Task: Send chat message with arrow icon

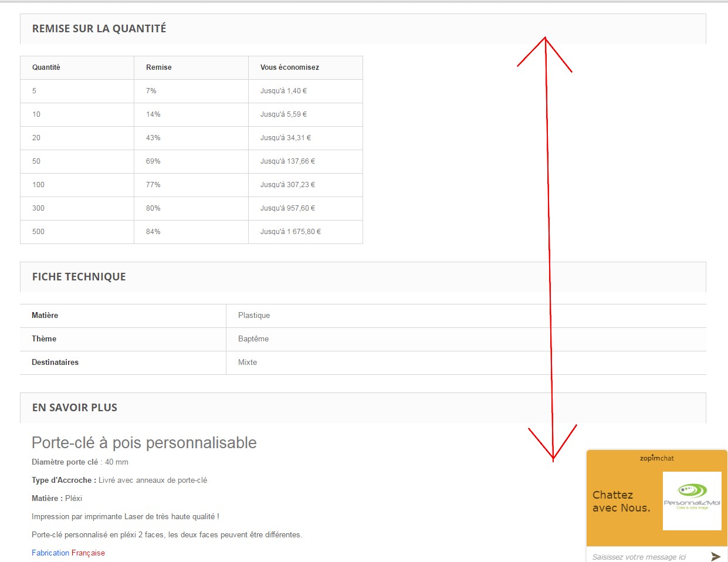Action: point(715,556)
